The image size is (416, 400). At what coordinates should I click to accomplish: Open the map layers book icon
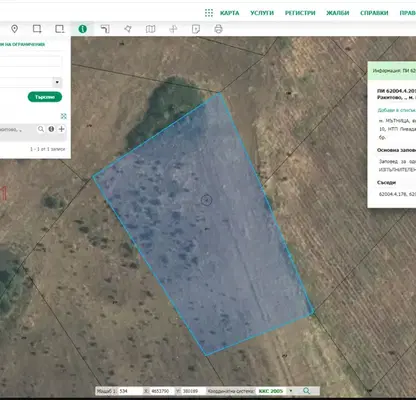point(151,29)
